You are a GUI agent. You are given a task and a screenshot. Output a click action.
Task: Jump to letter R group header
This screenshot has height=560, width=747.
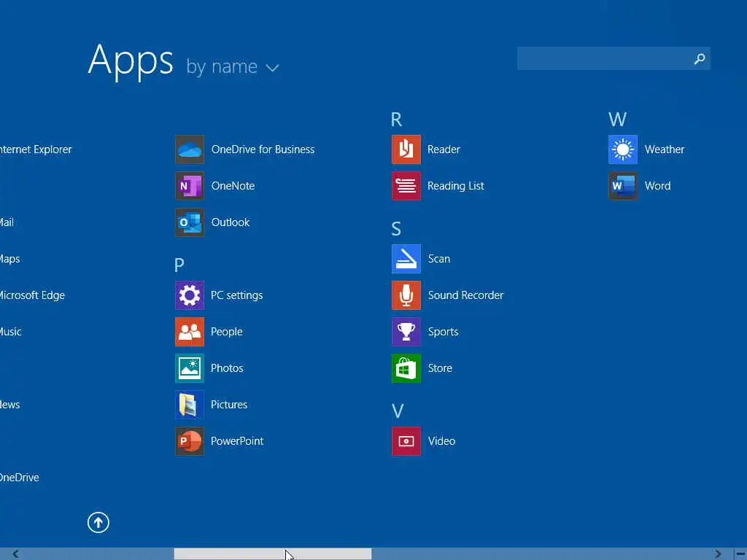coord(396,119)
